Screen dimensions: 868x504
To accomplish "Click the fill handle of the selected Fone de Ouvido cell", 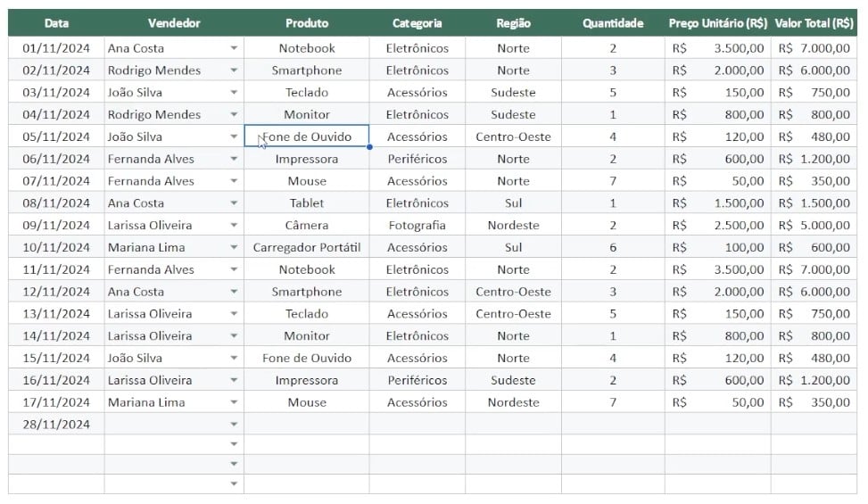I will (x=369, y=147).
